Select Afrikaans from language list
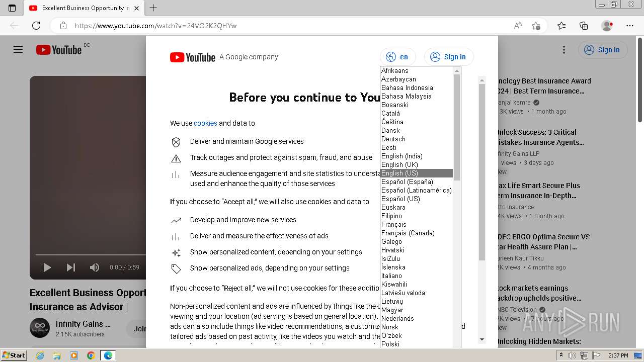 417,70
